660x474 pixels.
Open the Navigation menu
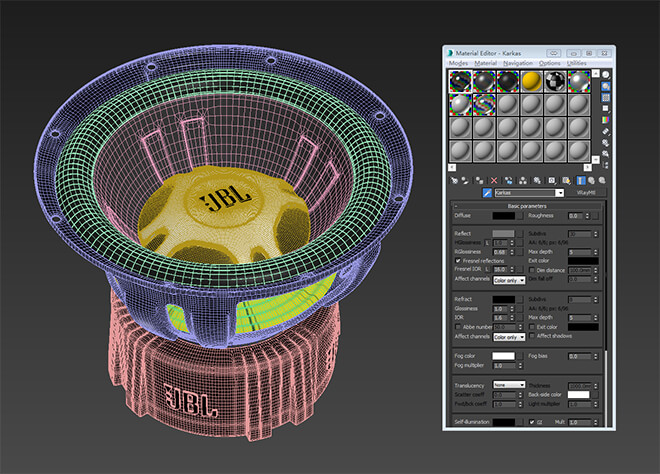[518, 63]
